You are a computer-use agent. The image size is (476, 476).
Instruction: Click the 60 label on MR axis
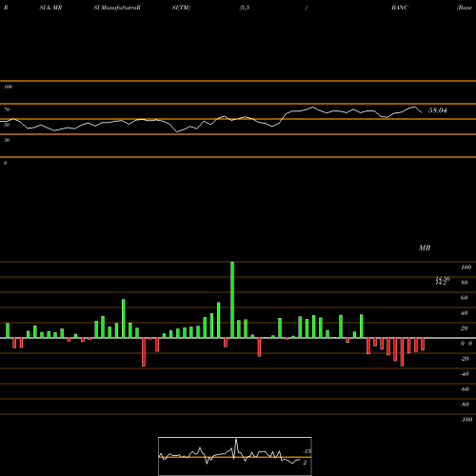(465, 298)
